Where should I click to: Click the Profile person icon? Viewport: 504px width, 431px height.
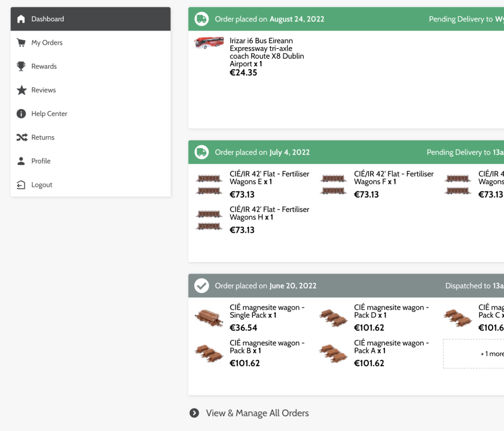tap(21, 161)
